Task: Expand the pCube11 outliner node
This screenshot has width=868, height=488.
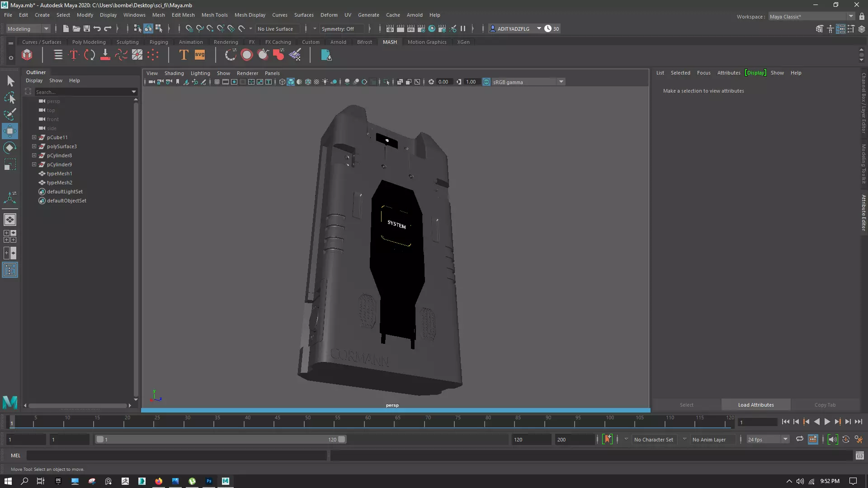Action: [34, 137]
